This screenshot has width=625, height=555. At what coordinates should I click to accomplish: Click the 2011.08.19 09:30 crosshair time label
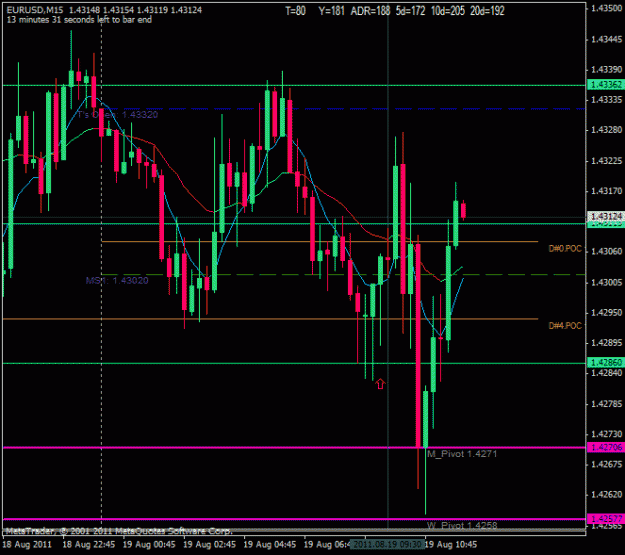pyautogui.click(x=387, y=544)
